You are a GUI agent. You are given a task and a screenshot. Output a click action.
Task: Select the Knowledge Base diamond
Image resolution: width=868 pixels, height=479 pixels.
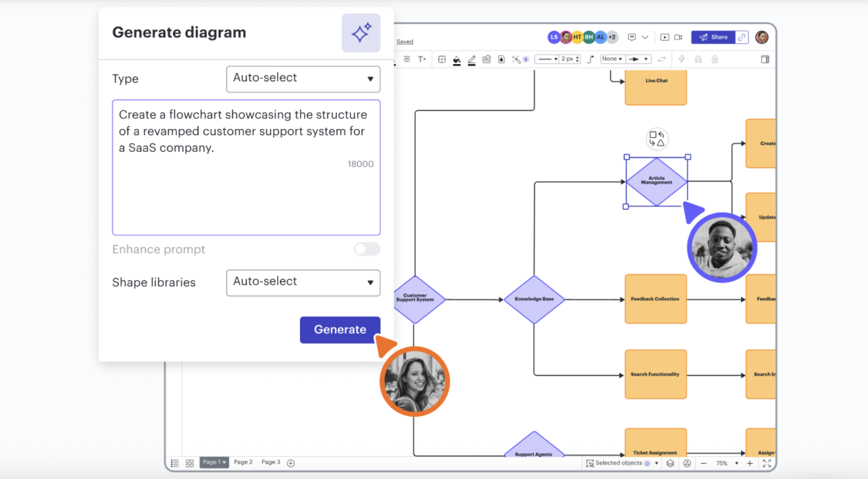point(534,299)
